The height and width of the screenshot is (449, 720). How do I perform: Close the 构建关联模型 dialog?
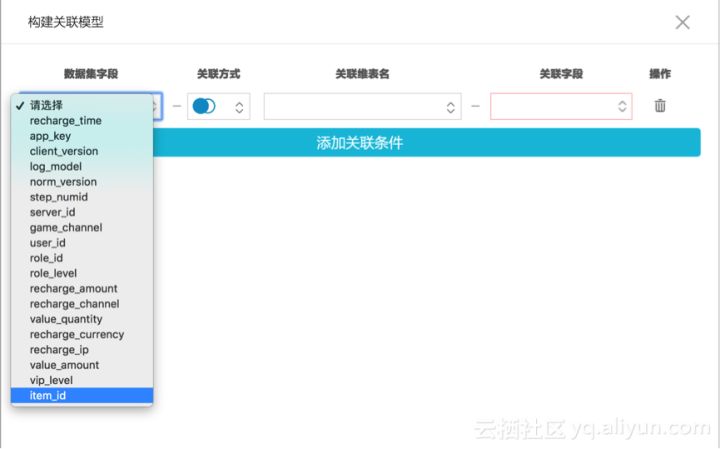pos(682,22)
